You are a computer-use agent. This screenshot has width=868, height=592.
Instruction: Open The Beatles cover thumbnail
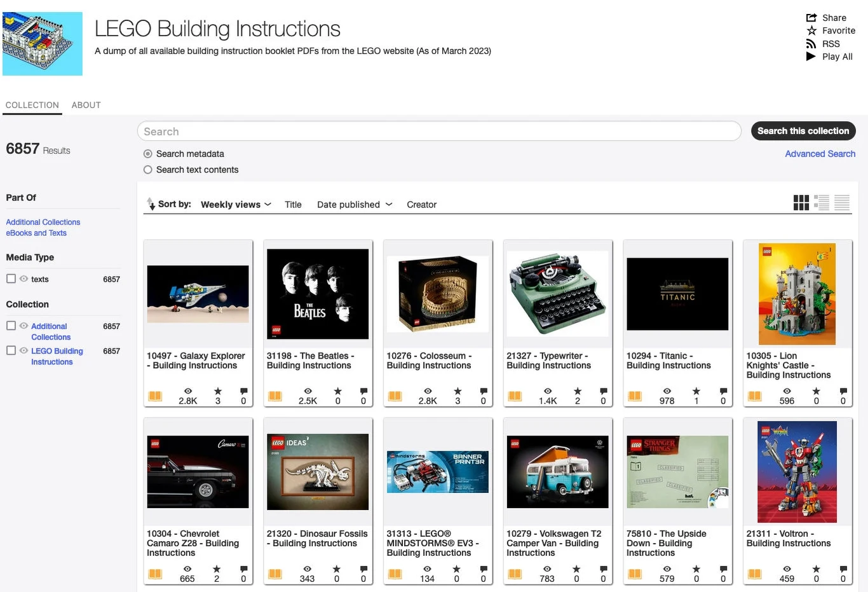click(318, 294)
